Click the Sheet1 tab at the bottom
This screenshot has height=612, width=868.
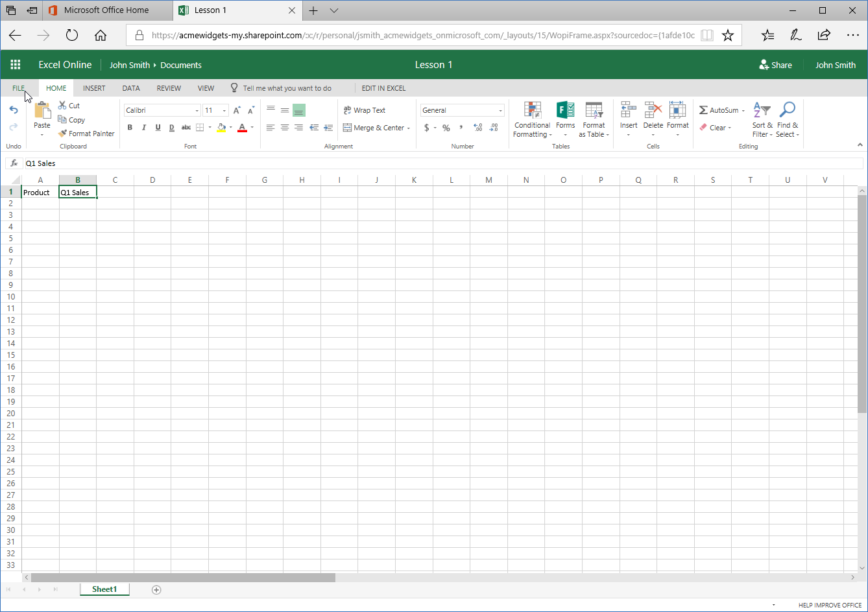pos(104,589)
